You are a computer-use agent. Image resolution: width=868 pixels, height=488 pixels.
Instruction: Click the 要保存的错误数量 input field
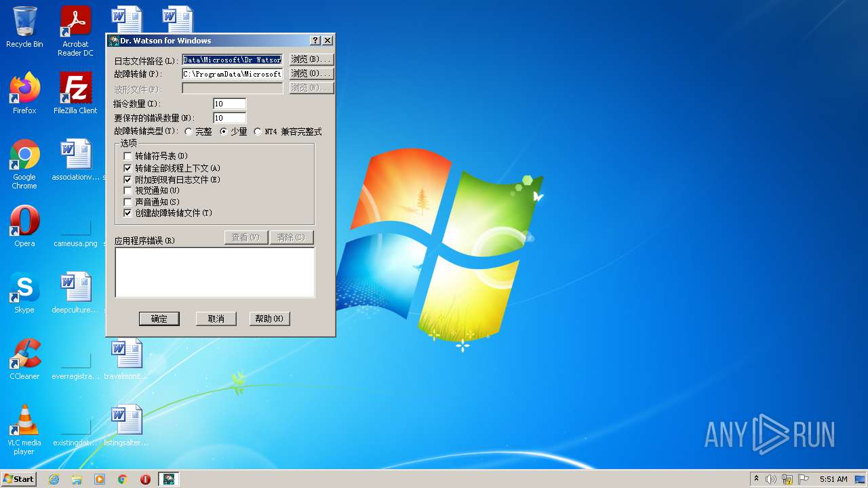[x=229, y=118]
